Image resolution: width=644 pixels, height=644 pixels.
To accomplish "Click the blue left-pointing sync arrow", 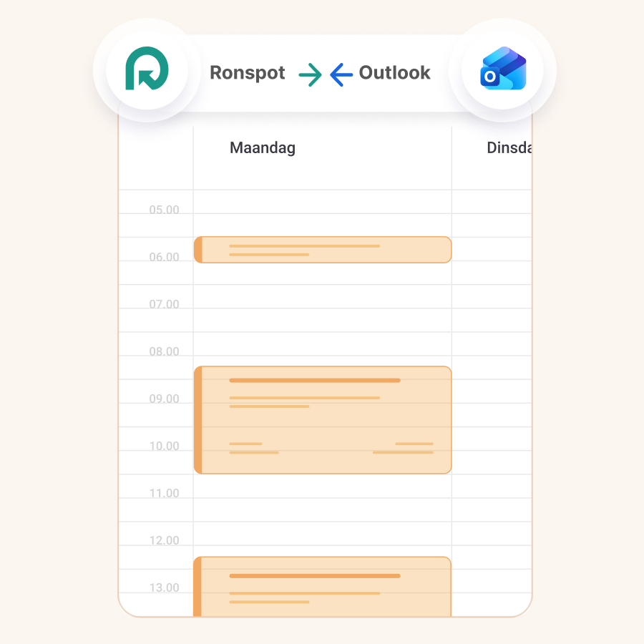I will click(x=341, y=74).
